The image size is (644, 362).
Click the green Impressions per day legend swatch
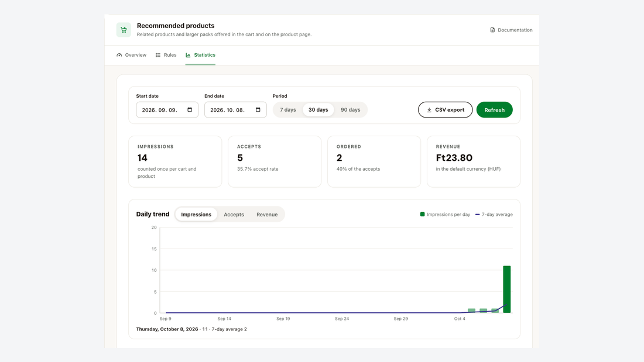[422, 214]
